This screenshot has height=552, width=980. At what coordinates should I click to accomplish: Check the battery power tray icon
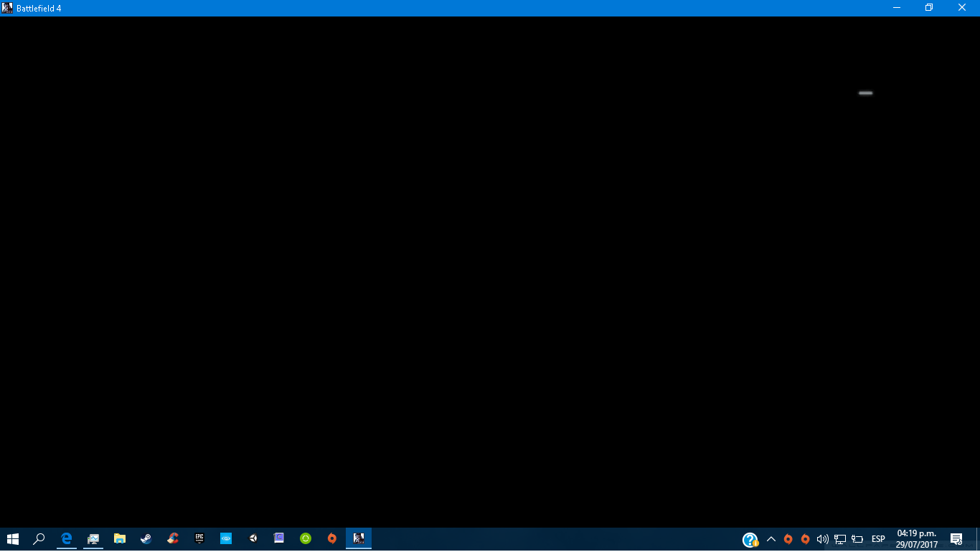(857, 539)
